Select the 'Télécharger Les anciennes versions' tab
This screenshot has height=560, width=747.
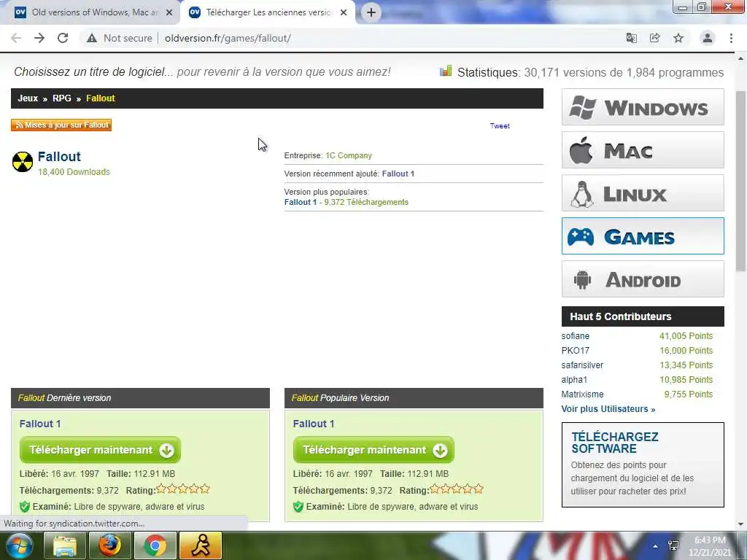(x=268, y=12)
